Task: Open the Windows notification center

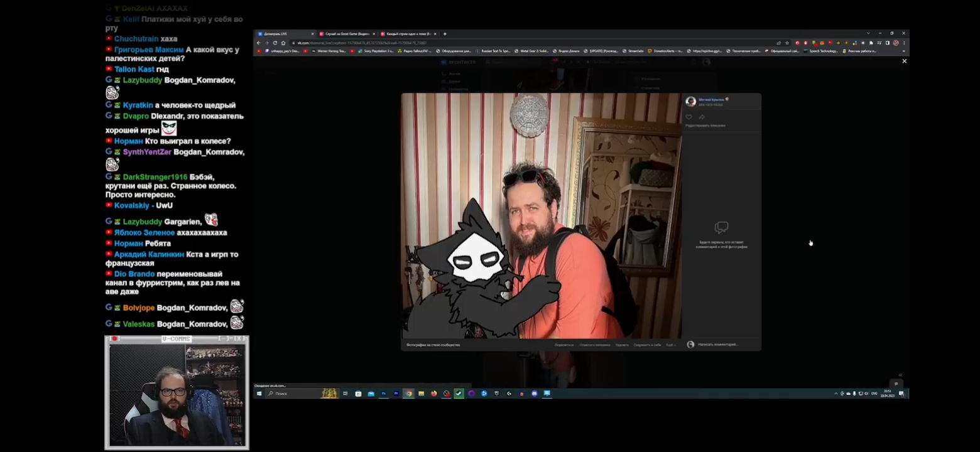Action: (x=901, y=394)
